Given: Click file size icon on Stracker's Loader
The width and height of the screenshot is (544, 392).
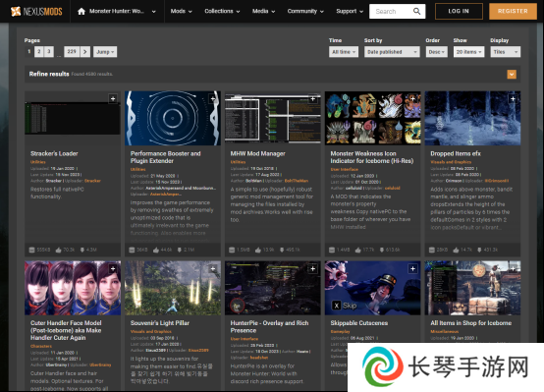Looking at the screenshot, I should click(x=32, y=250).
